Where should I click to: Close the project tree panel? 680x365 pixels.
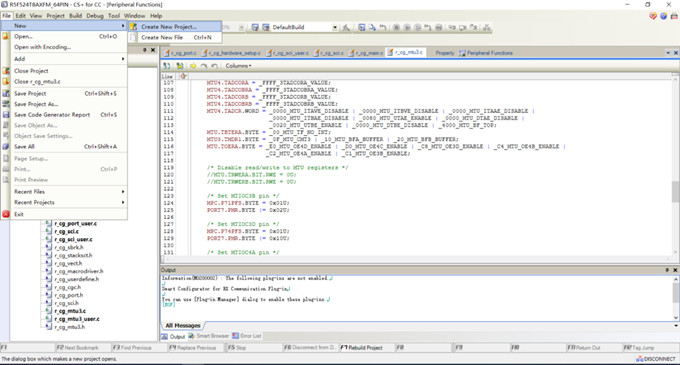153,50
